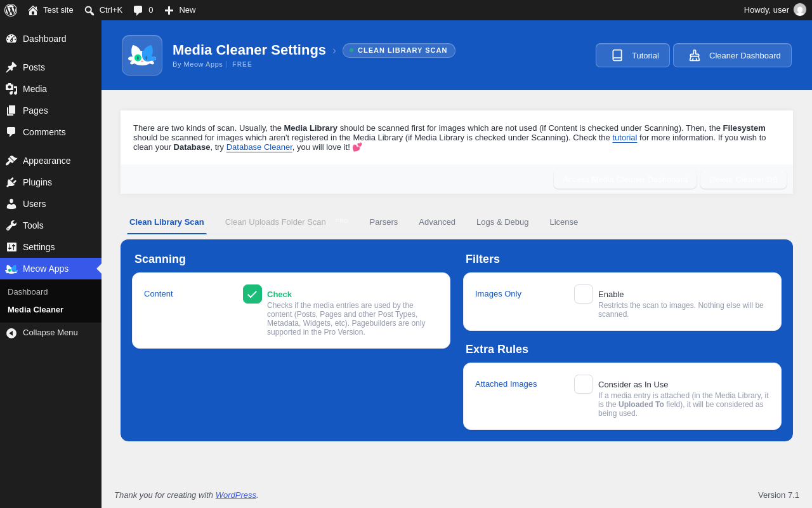
Task: Expand the New content menu
Action: pyautogui.click(x=180, y=10)
